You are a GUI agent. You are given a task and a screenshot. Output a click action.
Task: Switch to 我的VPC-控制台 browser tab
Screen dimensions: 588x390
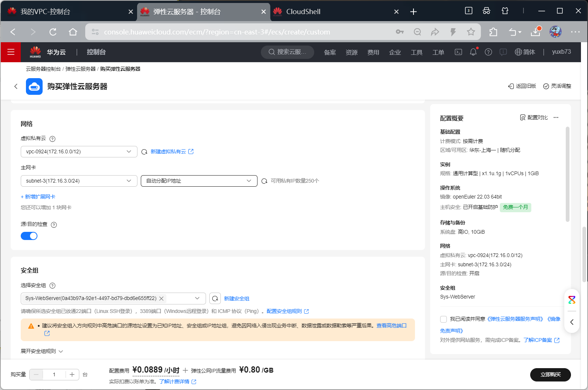pyautogui.click(x=70, y=11)
